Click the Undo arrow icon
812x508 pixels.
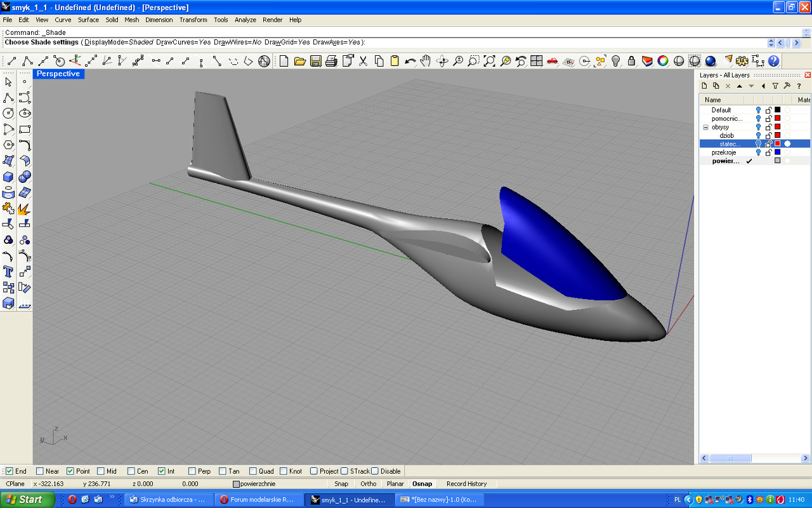(410, 61)
